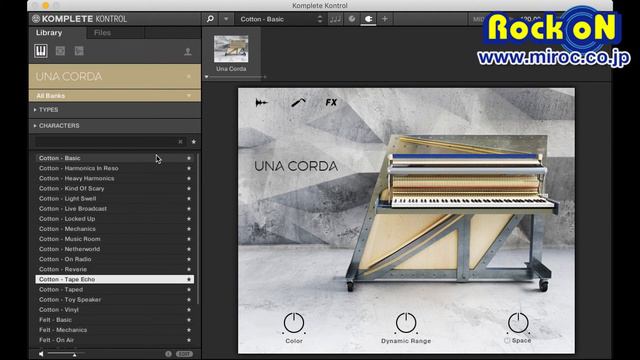
Task: Open Una Corda response page icon
Action: point(298,102)
